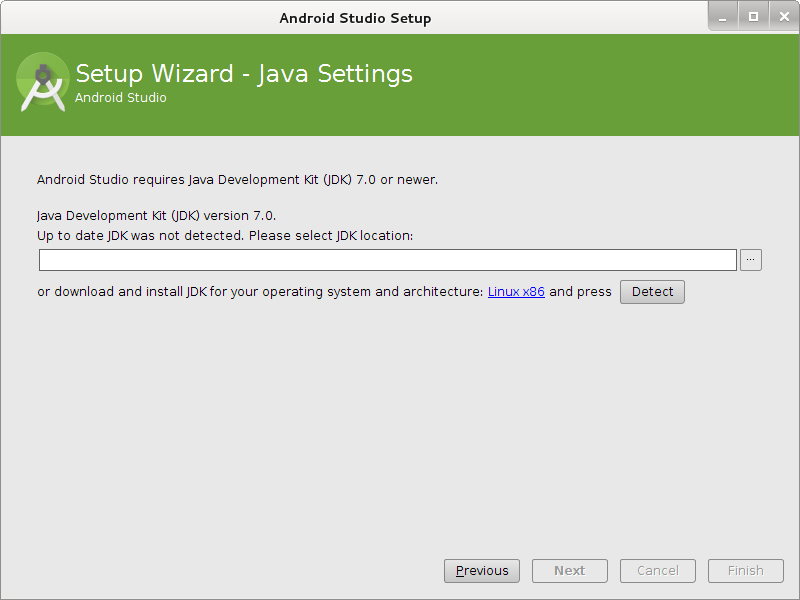
Task: Close the Android Studio Setup window
Action: click(784, 17)
